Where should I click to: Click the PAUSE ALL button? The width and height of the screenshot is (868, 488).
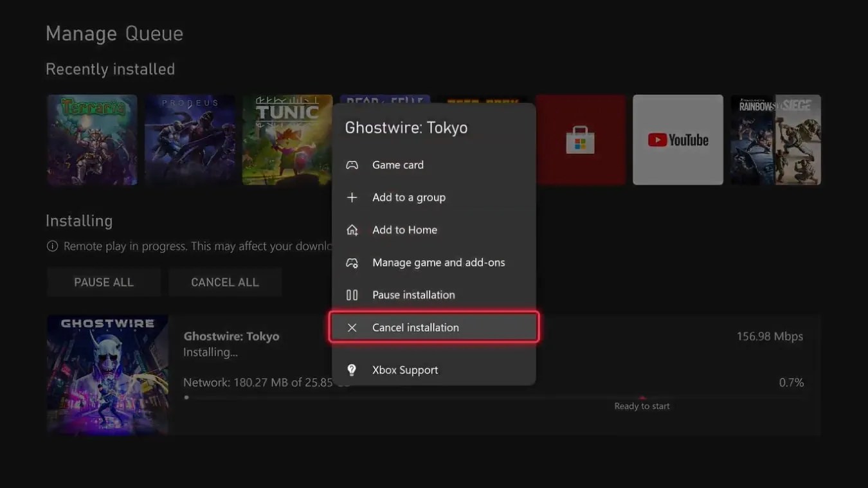click(104, 282)
